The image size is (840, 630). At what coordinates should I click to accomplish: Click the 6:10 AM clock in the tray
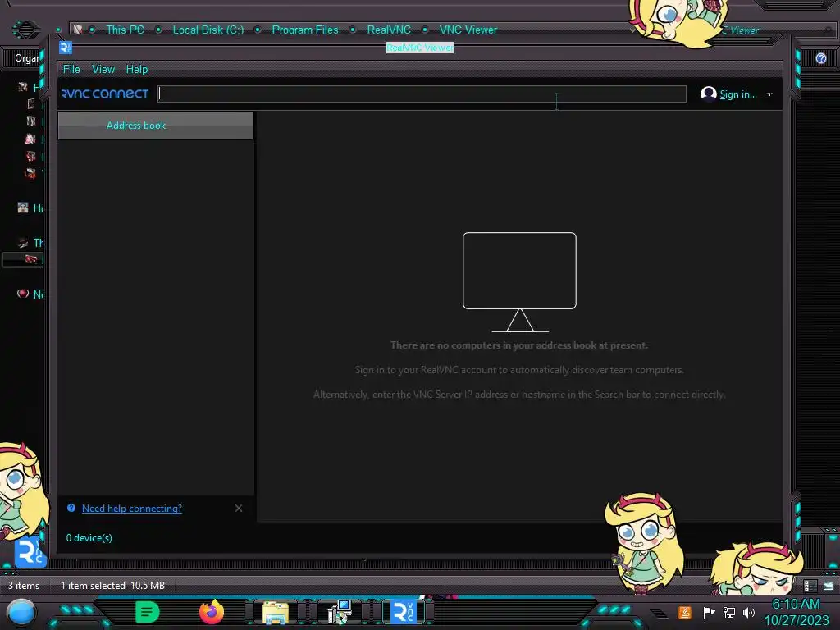click(796, 605)
